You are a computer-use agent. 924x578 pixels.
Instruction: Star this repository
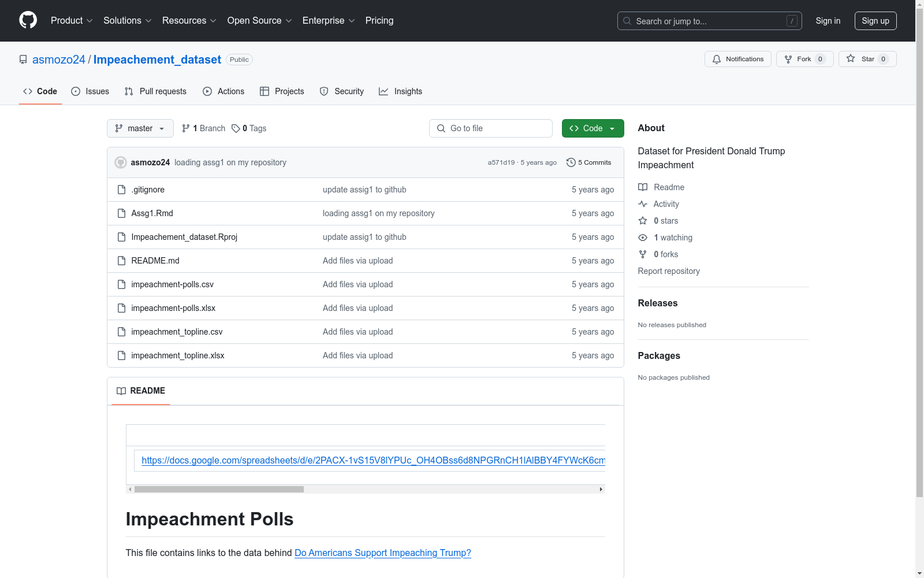coord(867,59)
